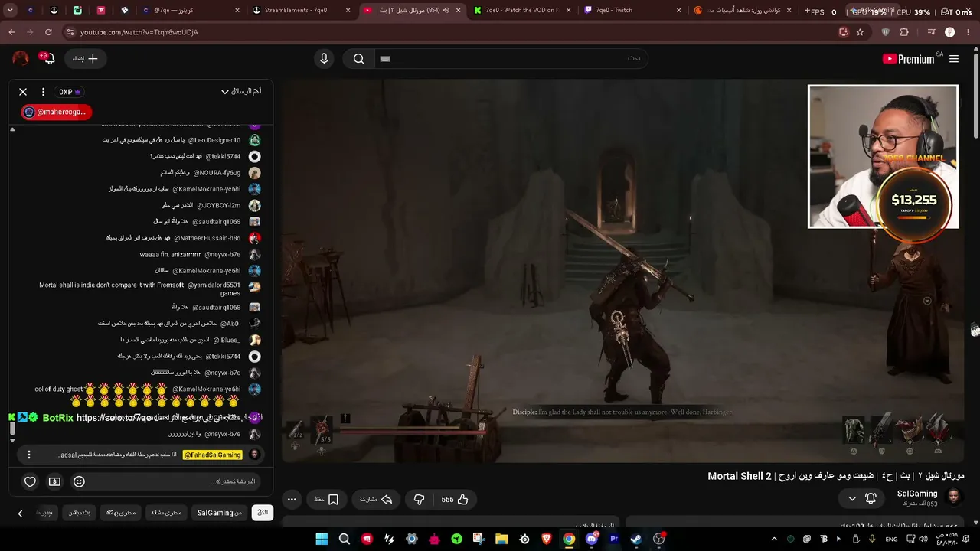
Task: Click the @NOURA-fy6ug chat username
Action: click(x=217, y=173)
